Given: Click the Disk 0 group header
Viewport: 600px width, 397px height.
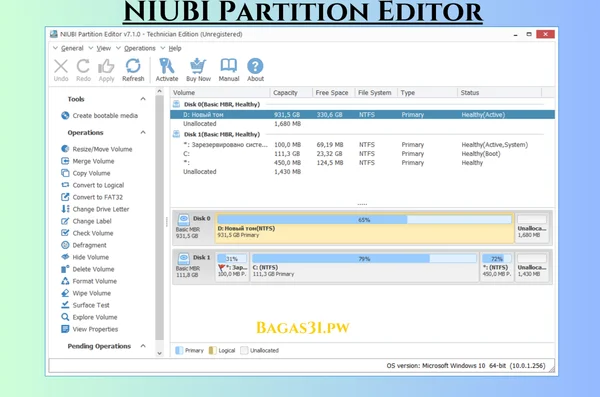Looking at the screenshot, I should pyautogui.click(x=222, y=104).
